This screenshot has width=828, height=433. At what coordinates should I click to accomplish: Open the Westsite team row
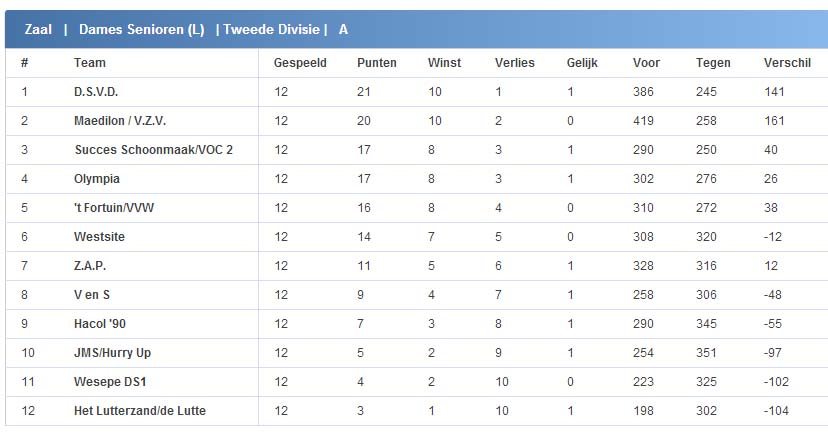[x=99, y=237]
